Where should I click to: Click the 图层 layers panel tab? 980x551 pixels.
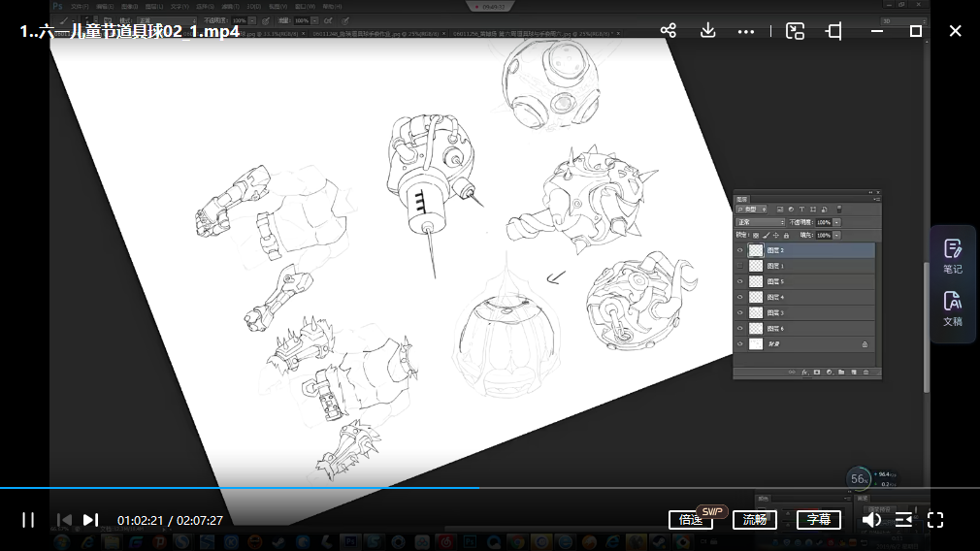tap(742, 199)
